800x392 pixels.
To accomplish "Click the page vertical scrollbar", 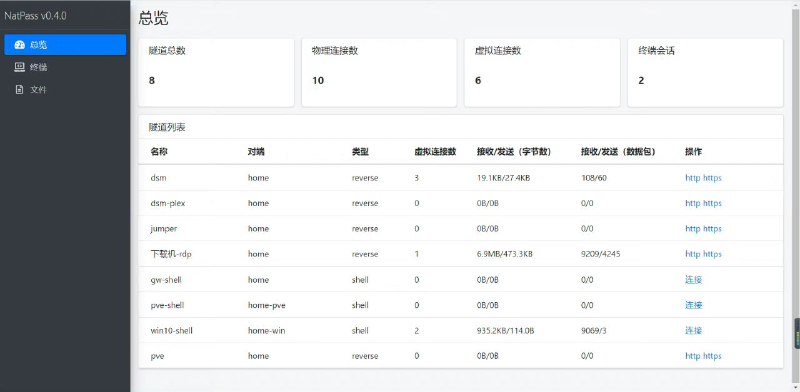I will pyautogui.click(x=796, y=196).
